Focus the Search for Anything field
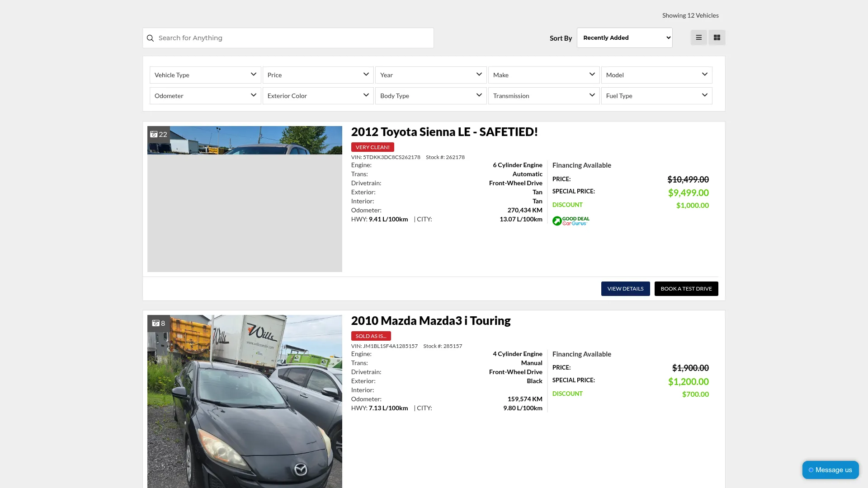The image size is (868, 488). [288, 38]
